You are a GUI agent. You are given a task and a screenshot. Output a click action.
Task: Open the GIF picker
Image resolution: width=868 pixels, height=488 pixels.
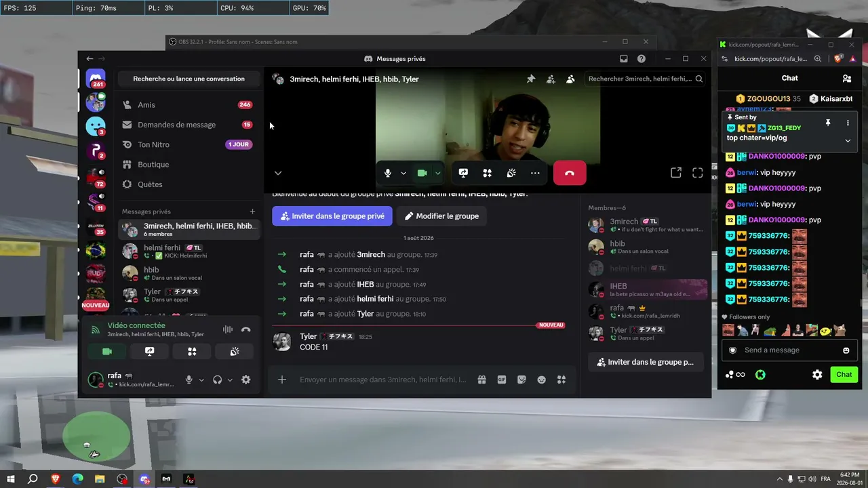tap(502, 380)
